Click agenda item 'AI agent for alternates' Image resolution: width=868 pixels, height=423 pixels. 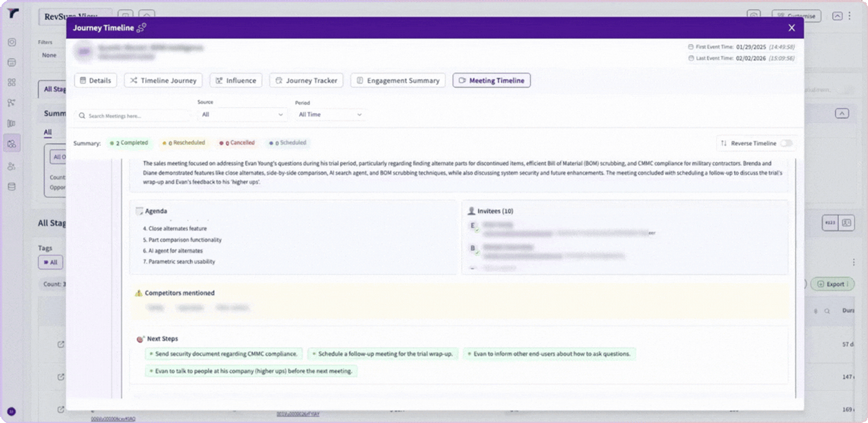tap(173, 251)
